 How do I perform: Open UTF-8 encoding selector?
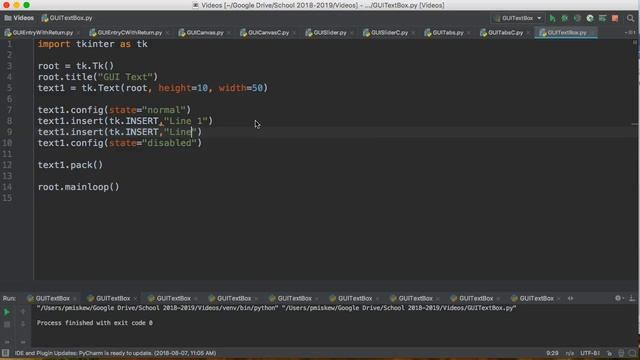coord(590,353)
